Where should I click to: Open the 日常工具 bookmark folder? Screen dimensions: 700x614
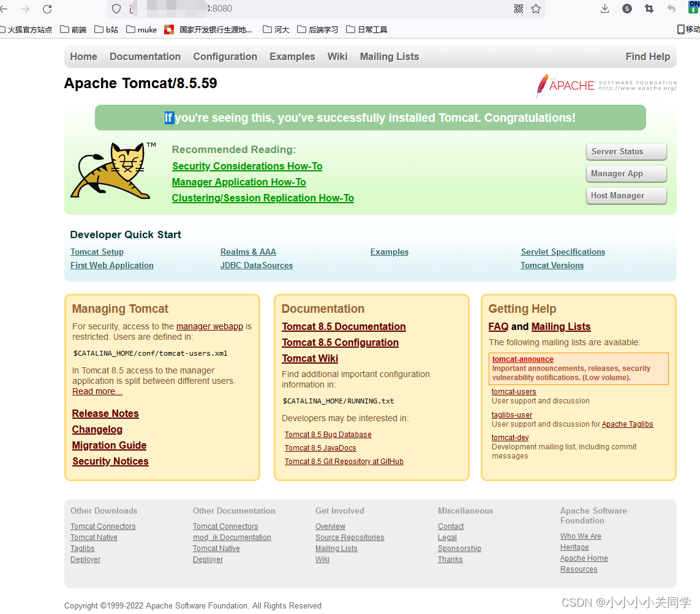[x=366, y=29]
